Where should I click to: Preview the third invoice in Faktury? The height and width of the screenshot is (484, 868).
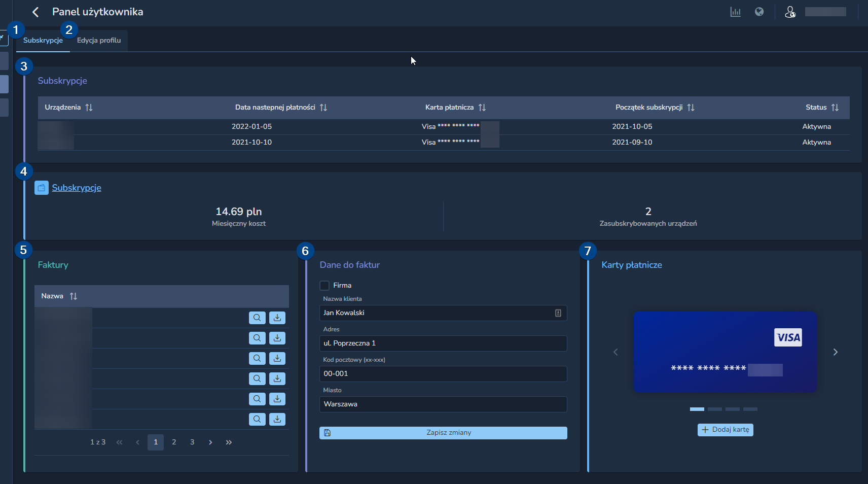coord(257,359)
